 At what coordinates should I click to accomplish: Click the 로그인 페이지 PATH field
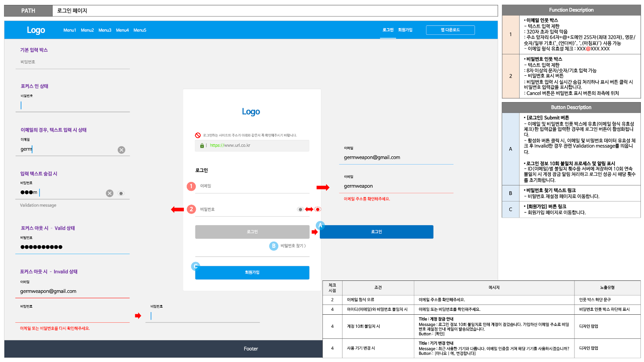pos(275,11)
